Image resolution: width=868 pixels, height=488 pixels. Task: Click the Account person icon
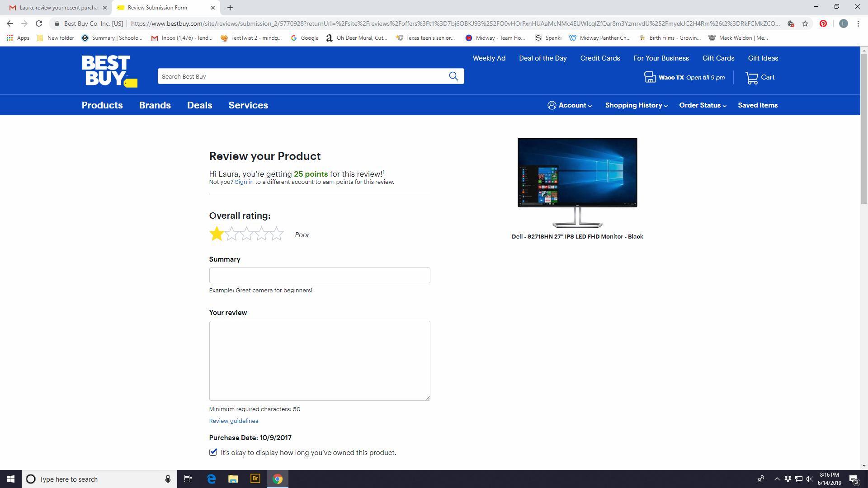[552, 105]
